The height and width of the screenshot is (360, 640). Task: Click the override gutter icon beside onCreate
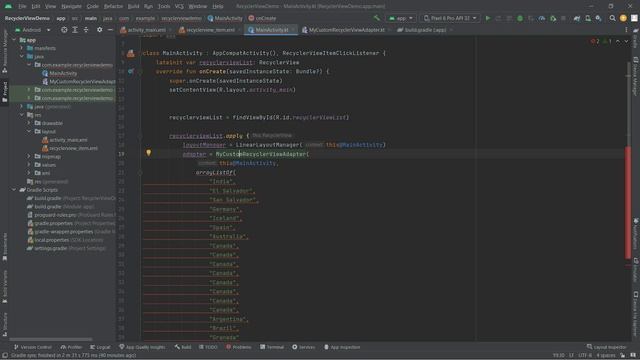pos(131,71)
